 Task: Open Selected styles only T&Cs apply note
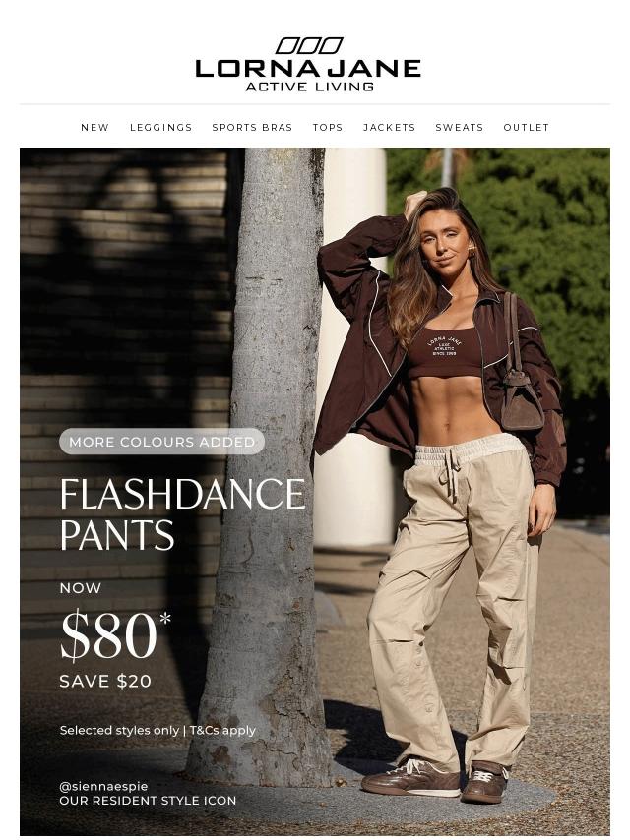[157, 730]
